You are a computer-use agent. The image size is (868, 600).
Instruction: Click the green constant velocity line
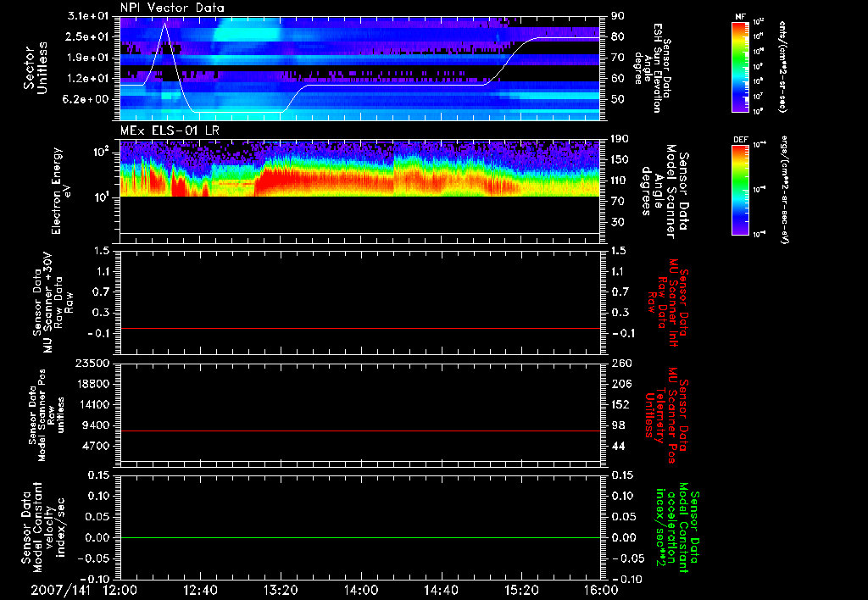coord(360,537)
